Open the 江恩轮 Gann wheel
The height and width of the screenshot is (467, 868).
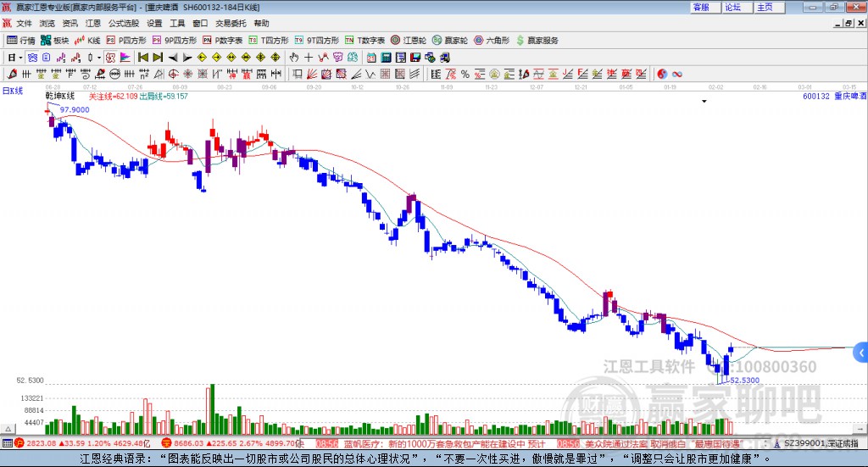409,41
